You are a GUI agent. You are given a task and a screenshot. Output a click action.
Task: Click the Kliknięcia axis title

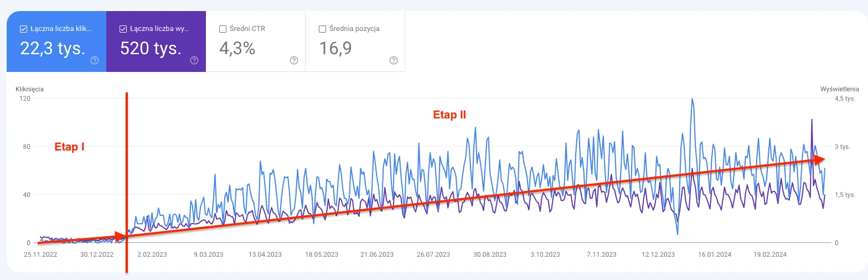(30, 89)
